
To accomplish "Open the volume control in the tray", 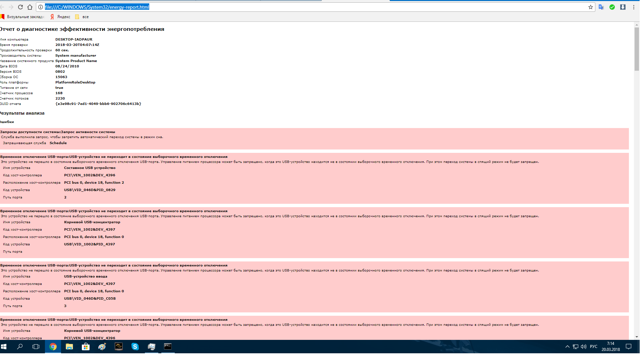I will pyautogui.click(x=584, y=347).
